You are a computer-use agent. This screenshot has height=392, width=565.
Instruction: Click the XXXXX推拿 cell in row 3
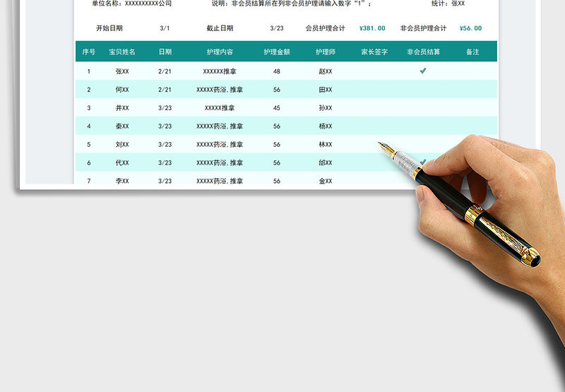(x=220, y=108)
